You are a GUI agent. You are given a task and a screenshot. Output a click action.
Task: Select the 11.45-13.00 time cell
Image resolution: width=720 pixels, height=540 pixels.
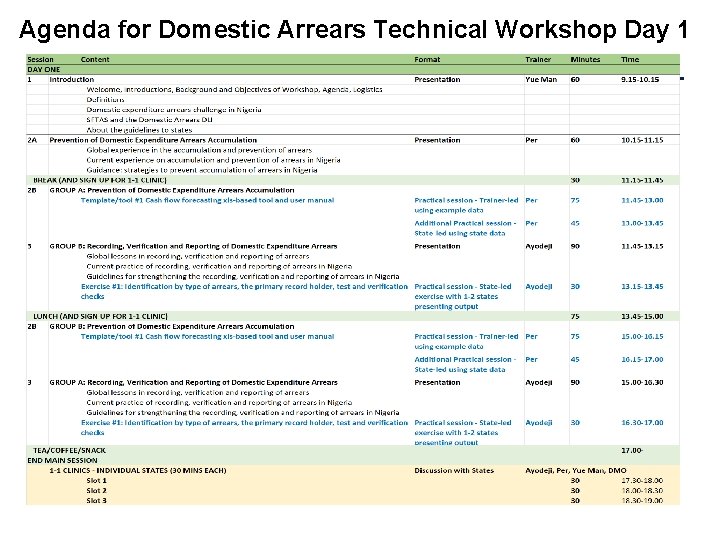click(x=642, y=200)
